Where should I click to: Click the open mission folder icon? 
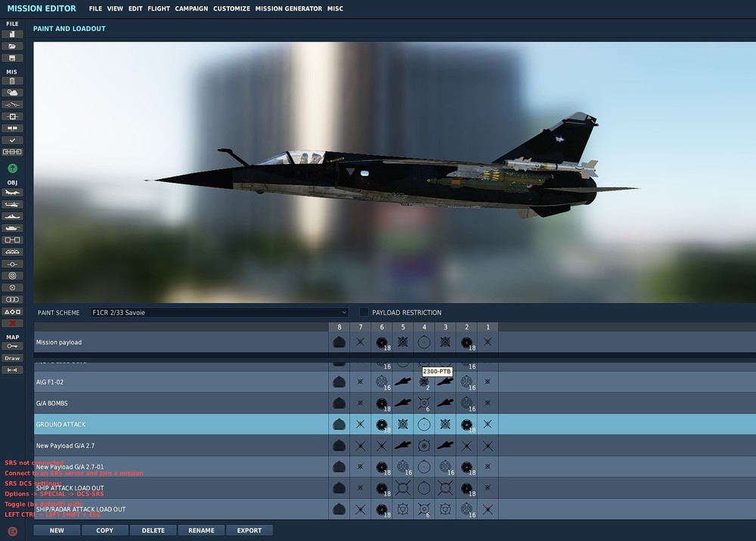13,46
